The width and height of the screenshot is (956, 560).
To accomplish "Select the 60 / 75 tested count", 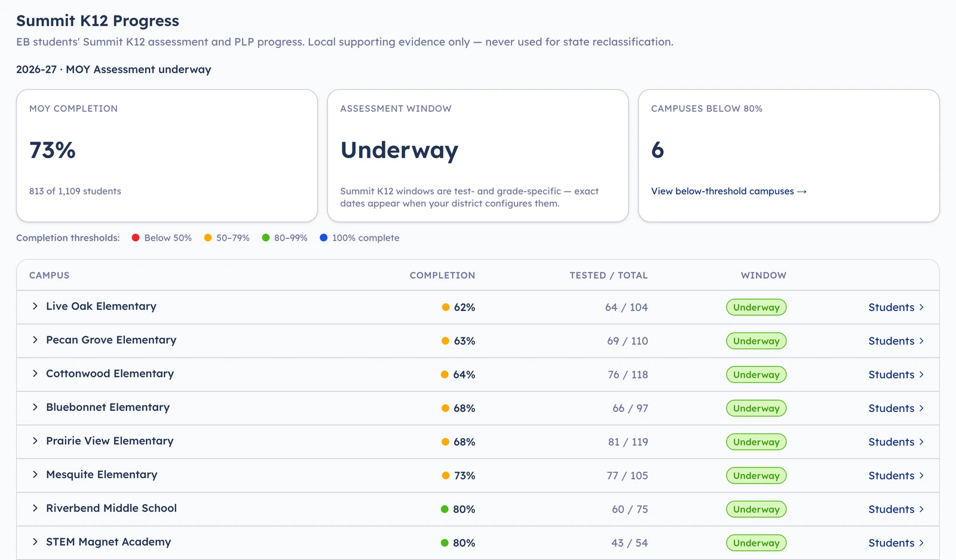I will tap(630, 509).
